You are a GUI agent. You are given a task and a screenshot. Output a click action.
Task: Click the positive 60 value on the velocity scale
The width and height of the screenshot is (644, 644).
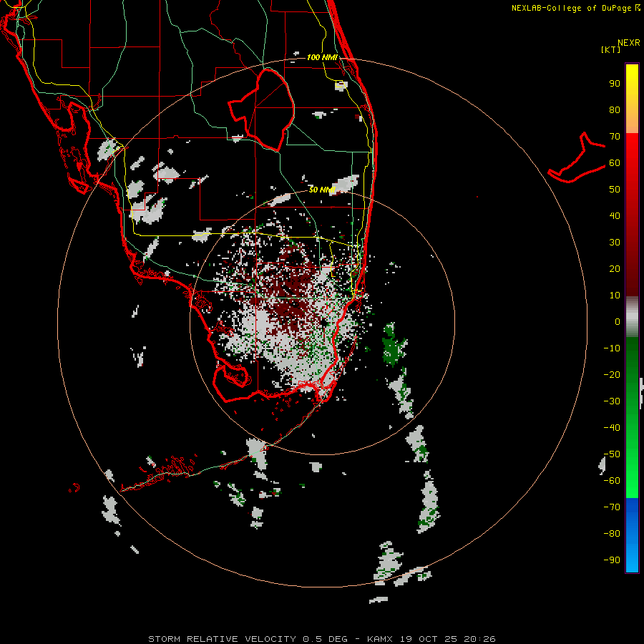click(x=615, y=163)
